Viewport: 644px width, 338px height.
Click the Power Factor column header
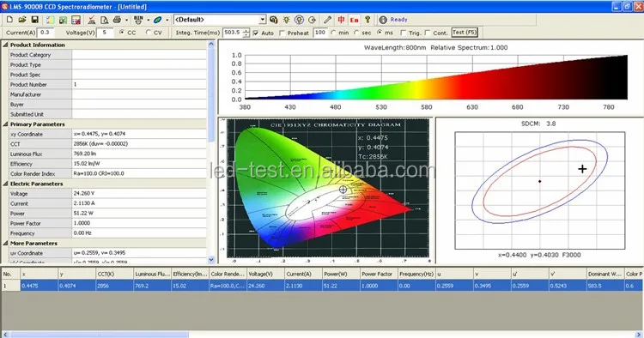coord(379,274)
